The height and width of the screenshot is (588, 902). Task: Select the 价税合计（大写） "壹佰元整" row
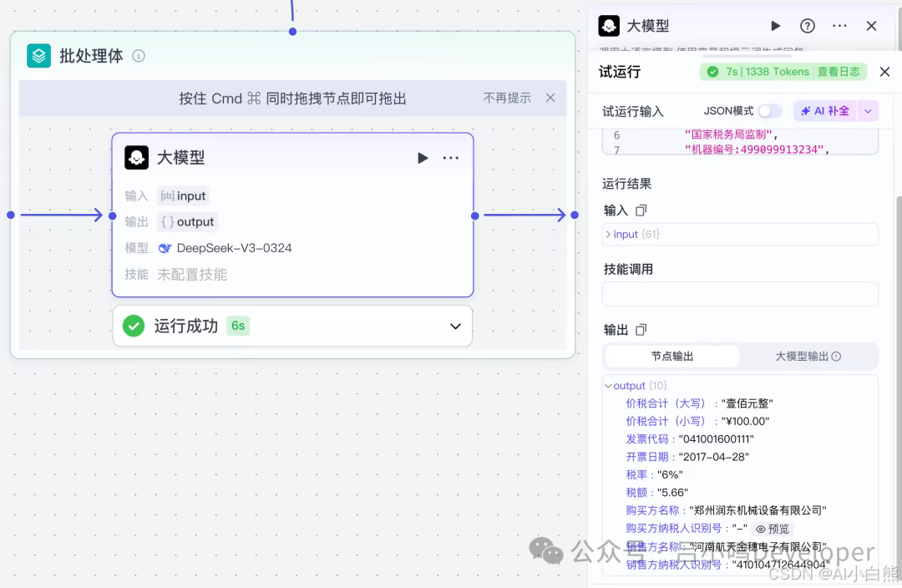699,403
